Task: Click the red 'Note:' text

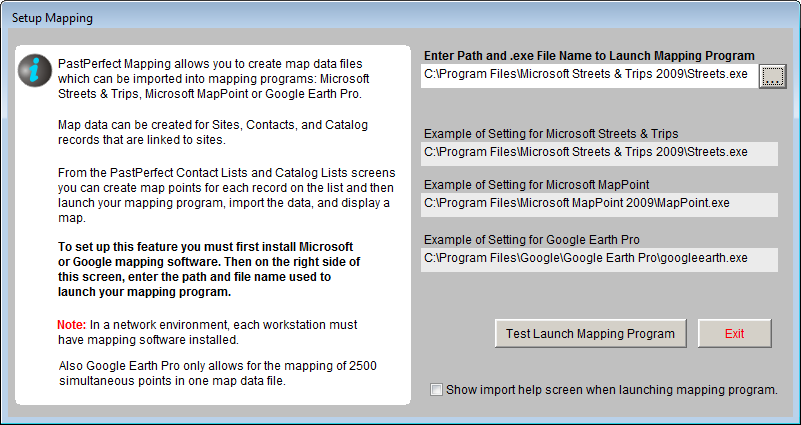Action: pos(71,324)
